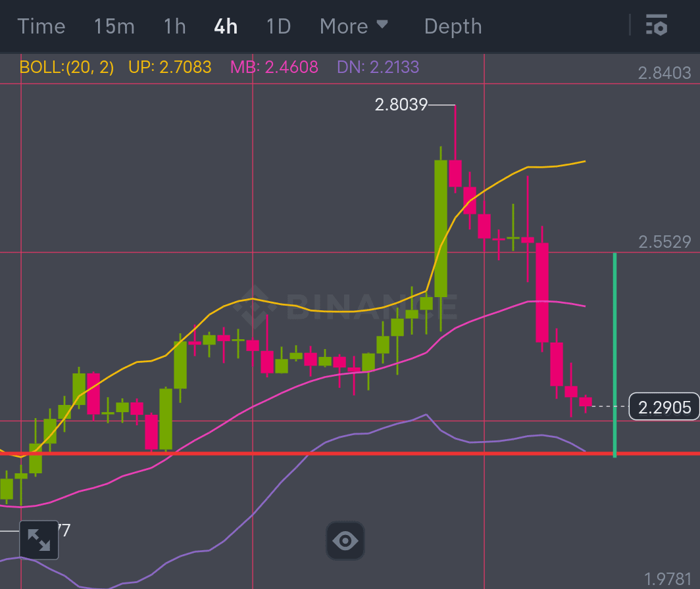700x589 pixels.
Task: Click the 2.8039 high price label
Action: pos(401,105)
